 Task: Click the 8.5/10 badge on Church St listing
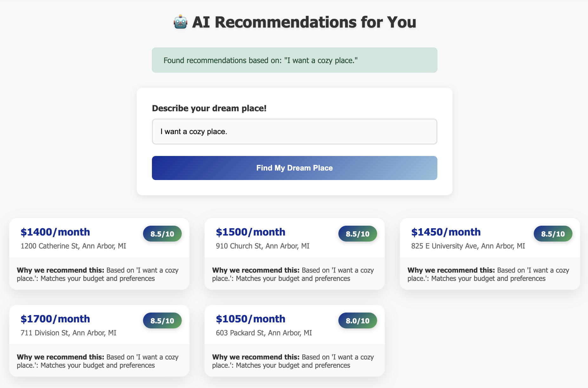click(357, 234)
